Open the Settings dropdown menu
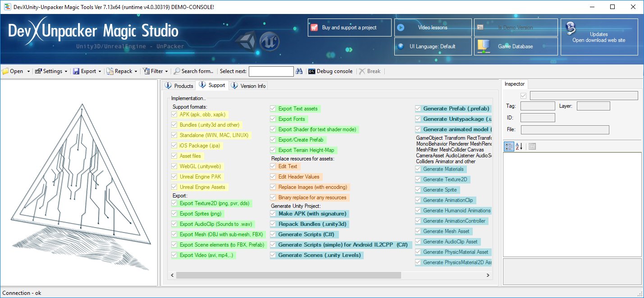The width and height of the screenshot is (644, 298). click(x=51, y=71)
